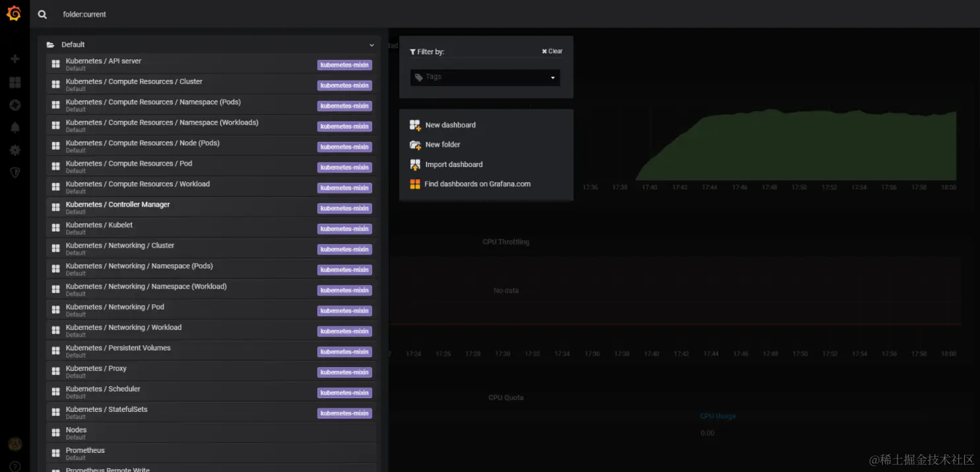Open Kubernetes / API server dashboard
Viewport: 980px width, 472px height.
pos(211,64)
